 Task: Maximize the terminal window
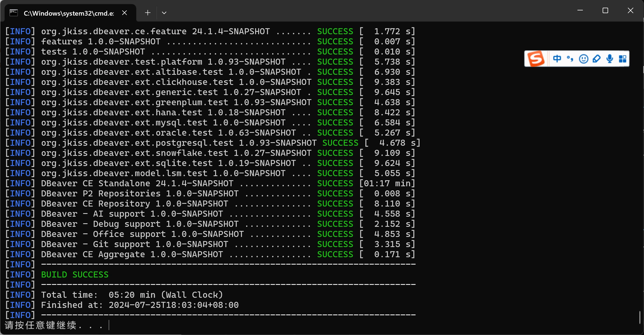tap(605, 11)
